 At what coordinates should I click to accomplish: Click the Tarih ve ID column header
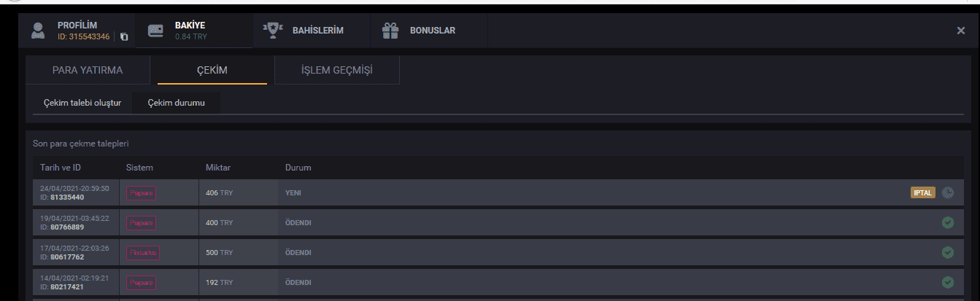pyautogui.click(x=61, y=168)
